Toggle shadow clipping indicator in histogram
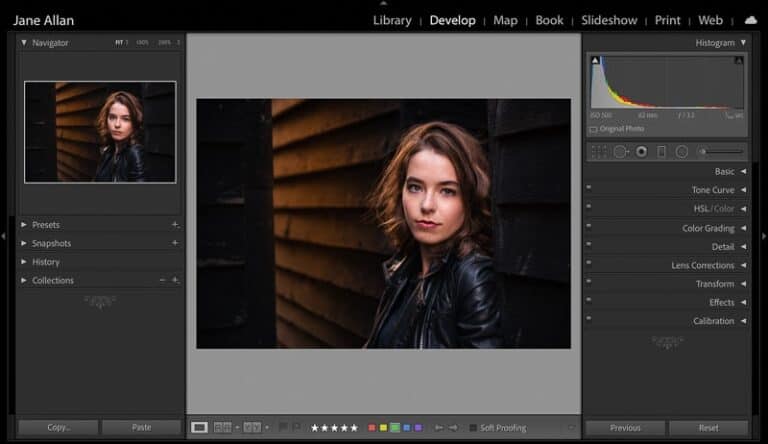 pyautogui.click(x=595, y=60)
